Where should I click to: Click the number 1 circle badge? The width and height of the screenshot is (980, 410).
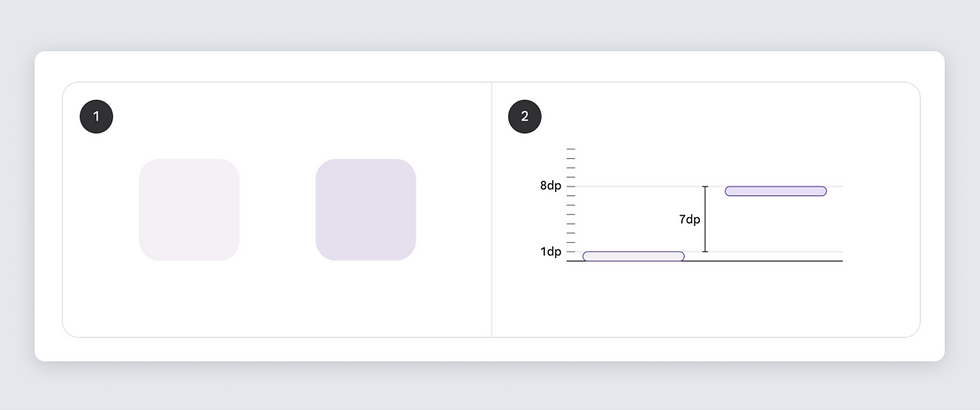(96, 117)
